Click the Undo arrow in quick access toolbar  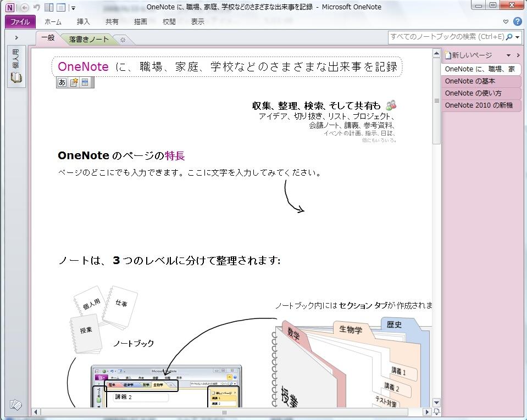[37, 7]
